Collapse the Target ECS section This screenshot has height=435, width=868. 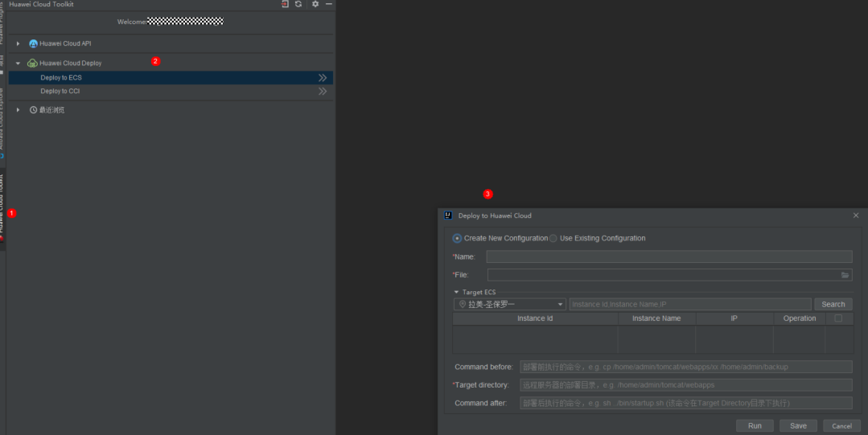click(x=457, y=292)
